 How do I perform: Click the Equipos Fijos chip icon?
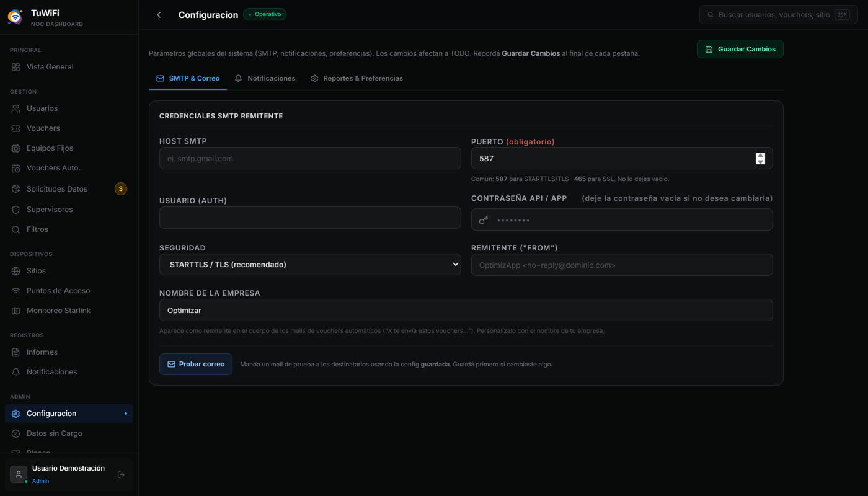(16, 148)
